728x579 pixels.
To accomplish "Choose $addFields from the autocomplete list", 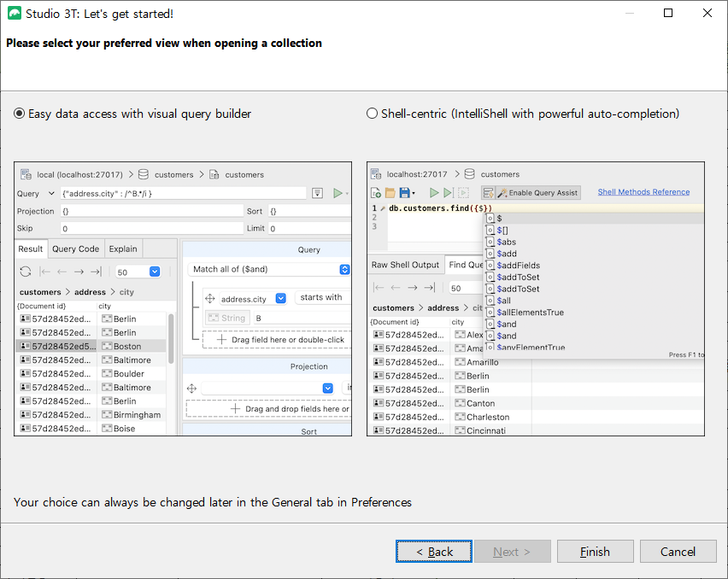I will pos(518,266).
